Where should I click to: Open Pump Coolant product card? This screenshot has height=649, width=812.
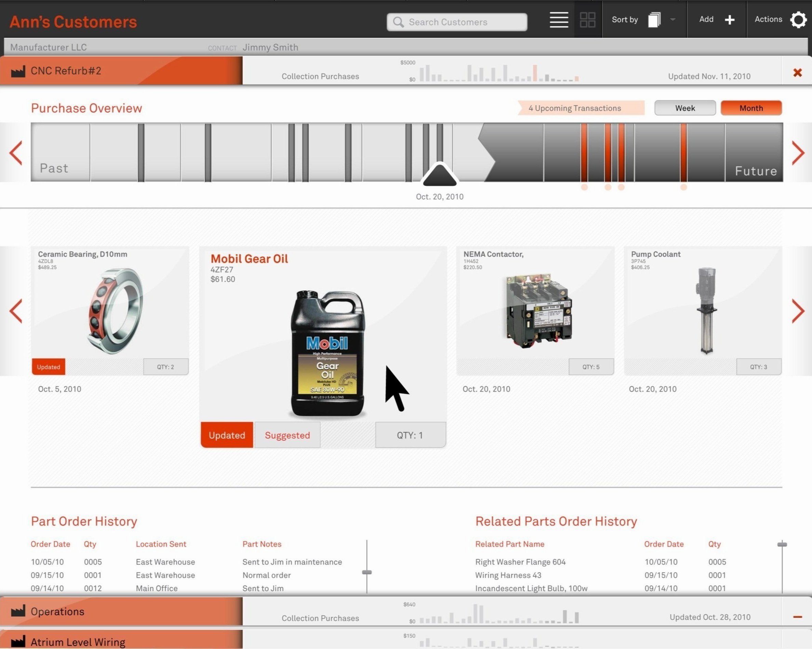pyautogui.click(x=703, y=311)
